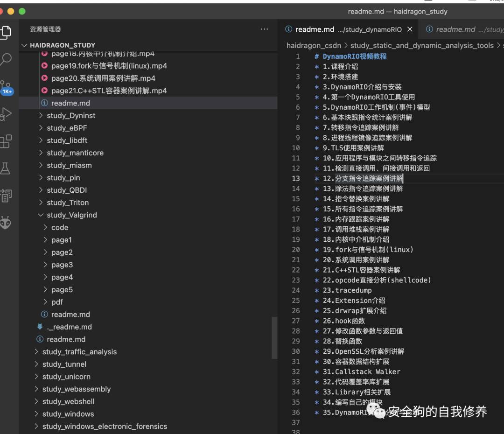
Task: Expand the pdf folder
Action: tap(57, 302)
